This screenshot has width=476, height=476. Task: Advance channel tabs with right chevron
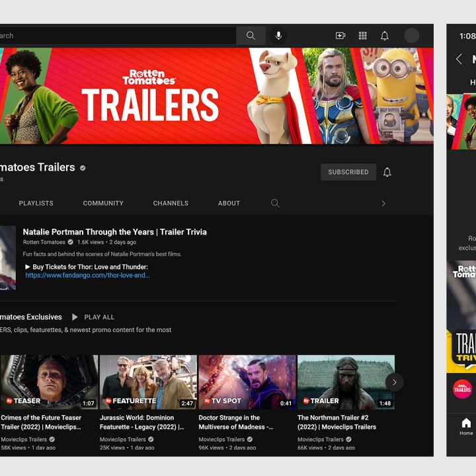pos(383,203)
